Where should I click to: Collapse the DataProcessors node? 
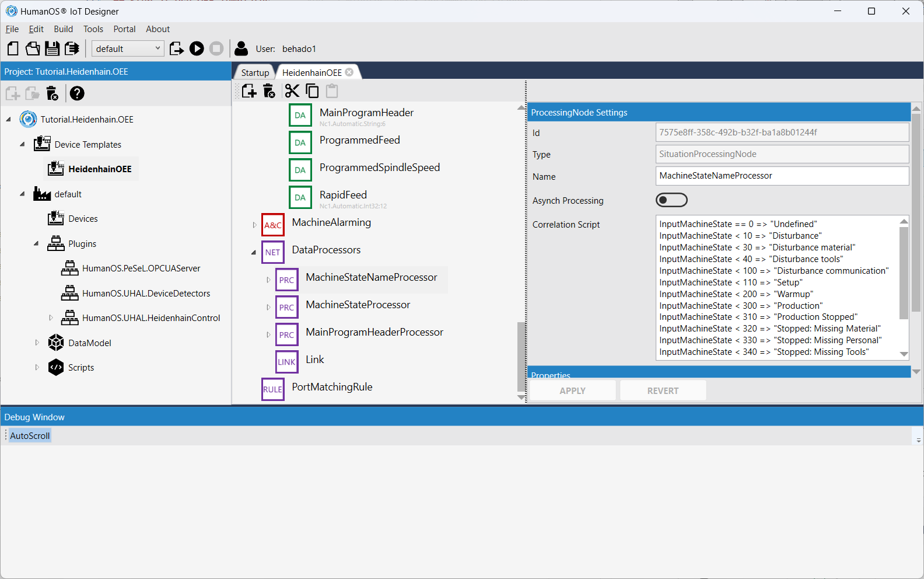click(x=254, y=253)
